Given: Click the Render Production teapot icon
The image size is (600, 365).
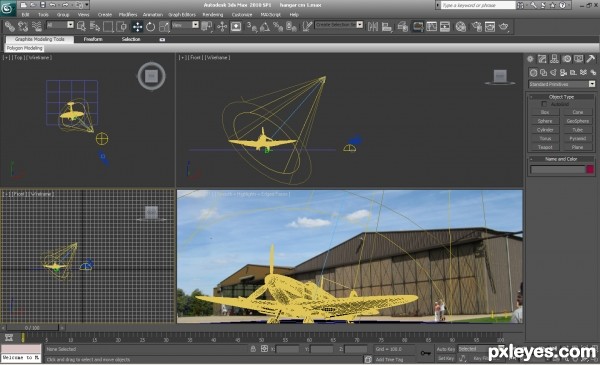Looking at the screenshot, I should (x=504, y=26).
